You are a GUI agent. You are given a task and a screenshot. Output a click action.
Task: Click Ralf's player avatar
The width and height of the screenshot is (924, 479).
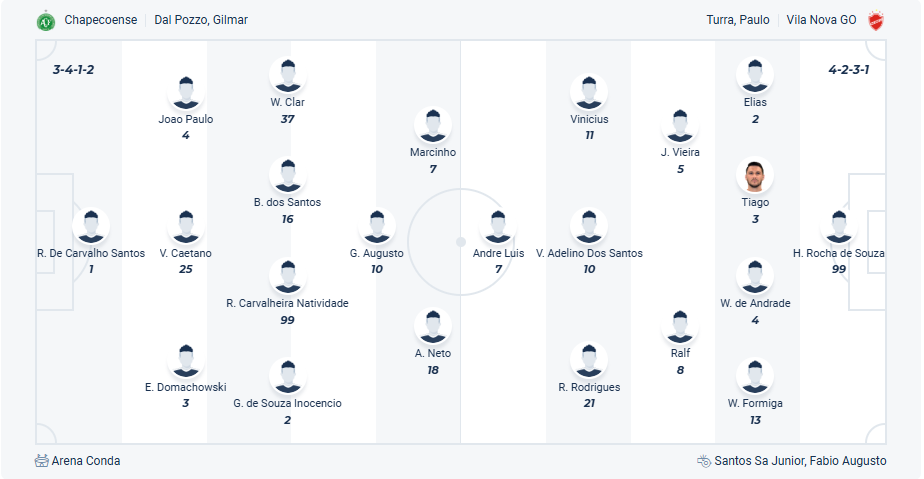pos(680,327)
